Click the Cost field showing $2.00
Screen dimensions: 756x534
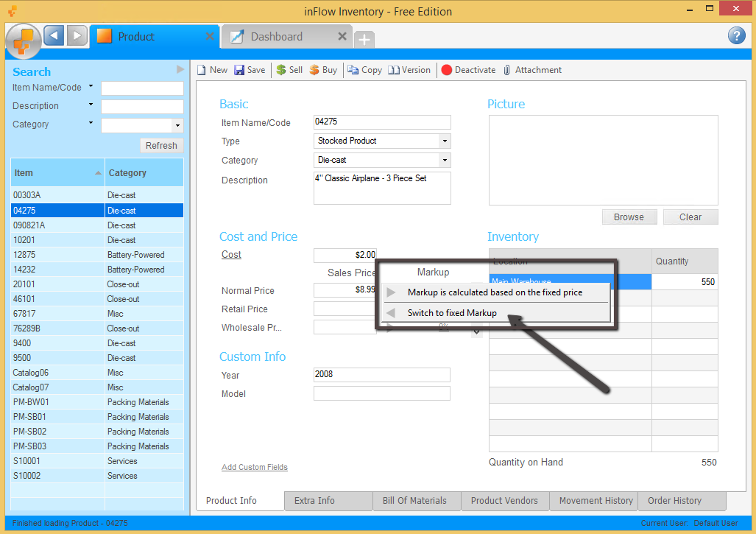[345, 255]
